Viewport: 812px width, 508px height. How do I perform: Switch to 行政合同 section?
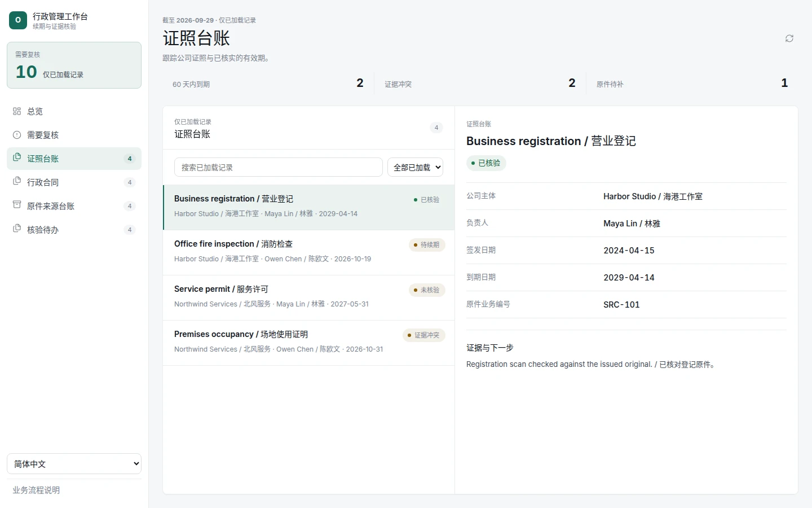(74, 182)
